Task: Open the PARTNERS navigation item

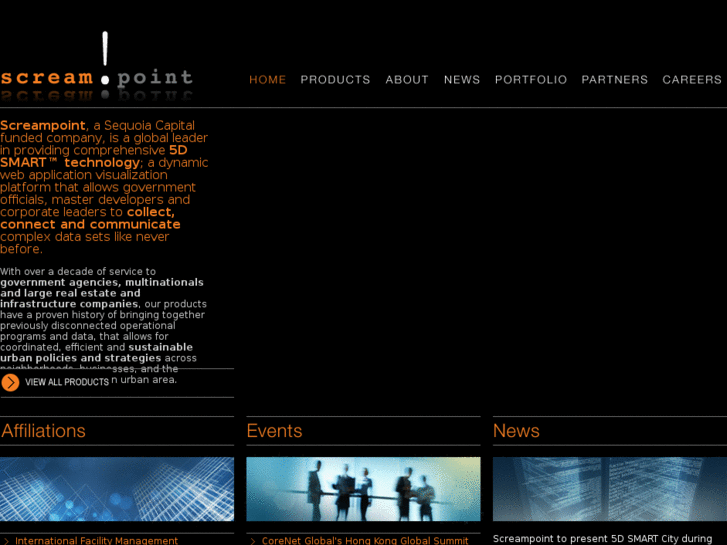Action: 614,80
